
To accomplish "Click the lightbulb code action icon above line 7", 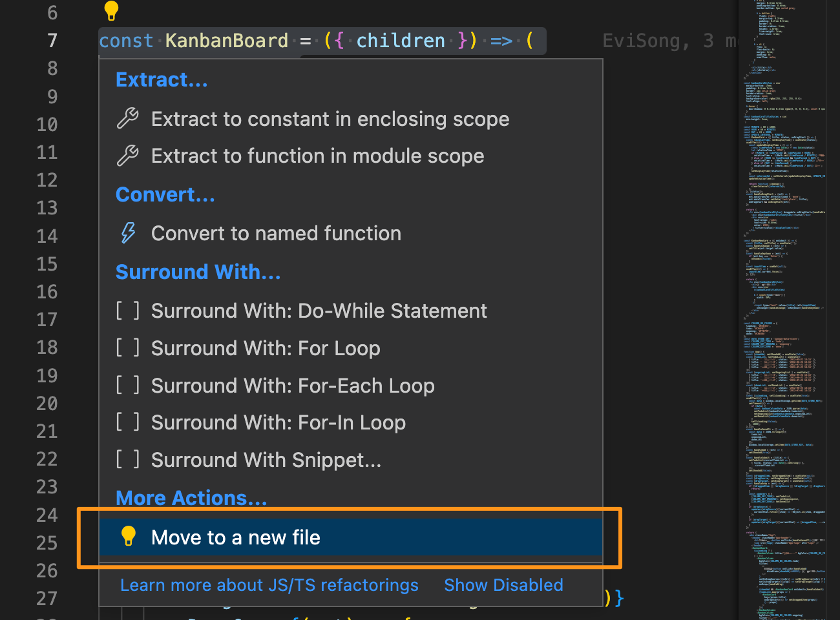I will 111,10.
